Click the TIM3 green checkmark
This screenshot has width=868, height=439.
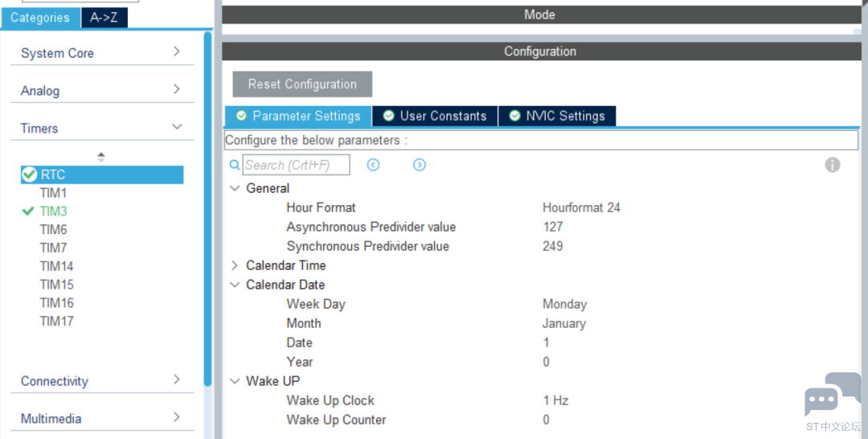coord(28,211)
